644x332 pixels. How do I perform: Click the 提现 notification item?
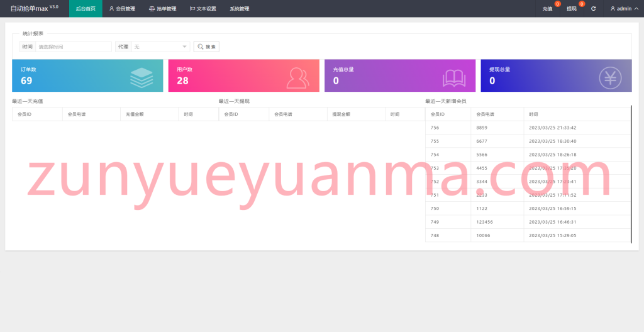tap(572, 9)
